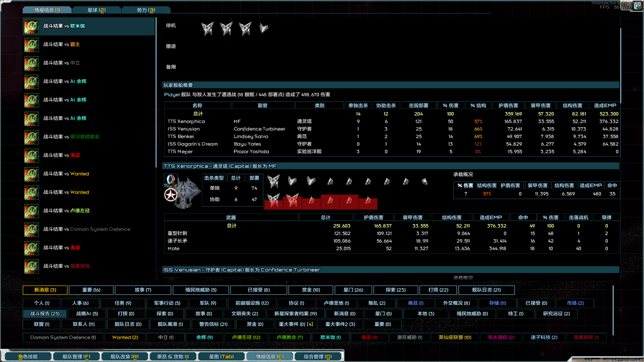This screenshot has width=644, height=362.
Task: Toggle the 新消息 (3) filter tag
Action: coord(45,290)
